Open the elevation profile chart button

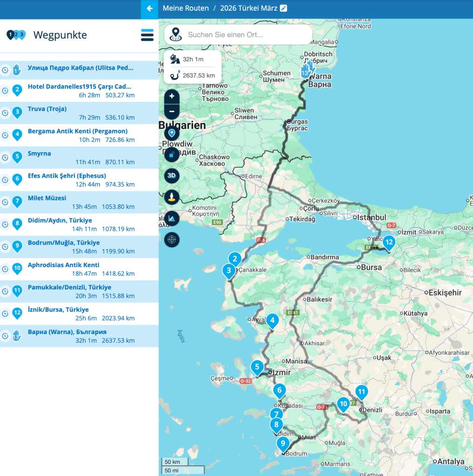pos(172,218)
